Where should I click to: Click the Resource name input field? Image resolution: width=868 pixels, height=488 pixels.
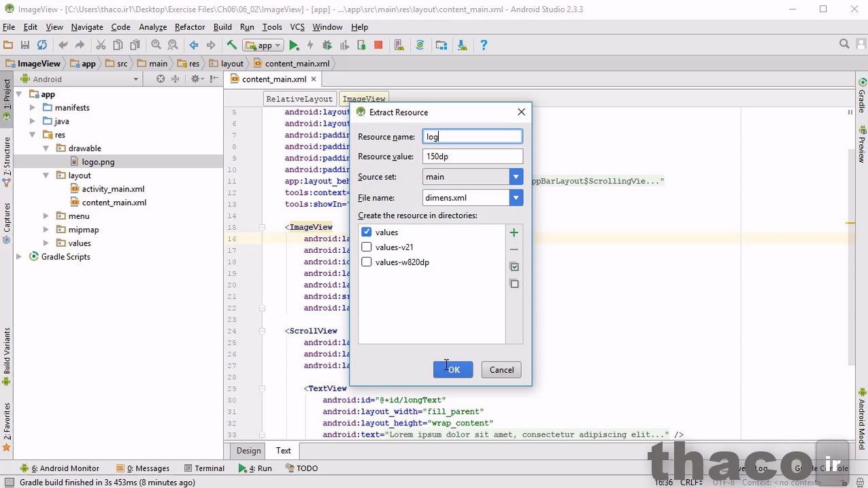click(x=472, y=137)
